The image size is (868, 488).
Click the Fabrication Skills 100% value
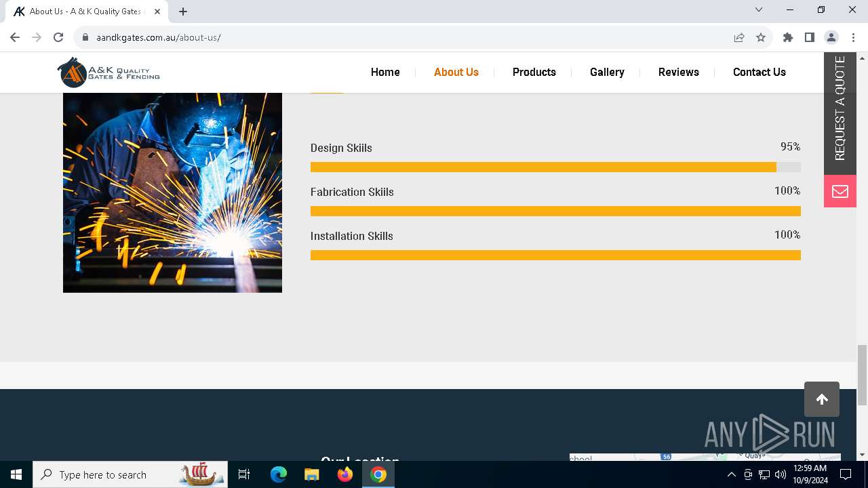click(787, 190)
